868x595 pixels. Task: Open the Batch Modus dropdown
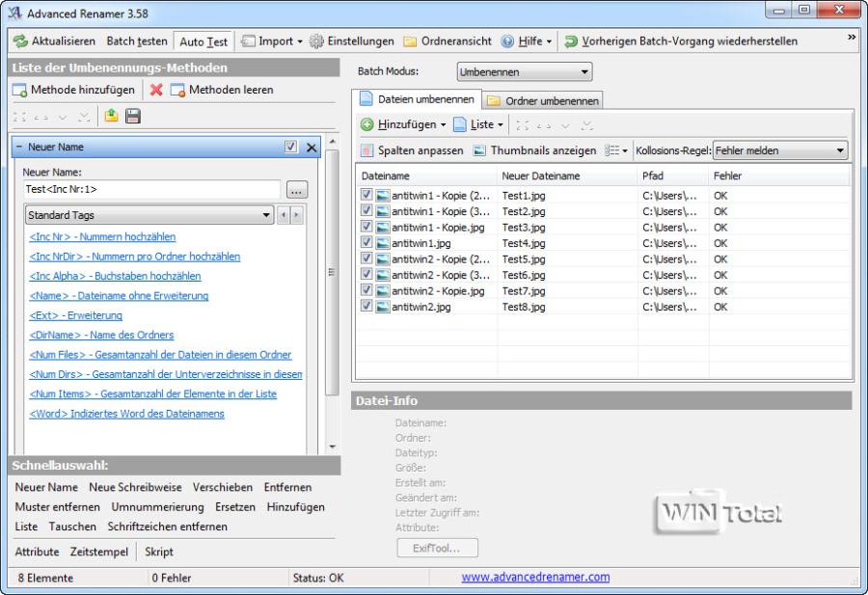pyautogui.click(x=524, y=72)
